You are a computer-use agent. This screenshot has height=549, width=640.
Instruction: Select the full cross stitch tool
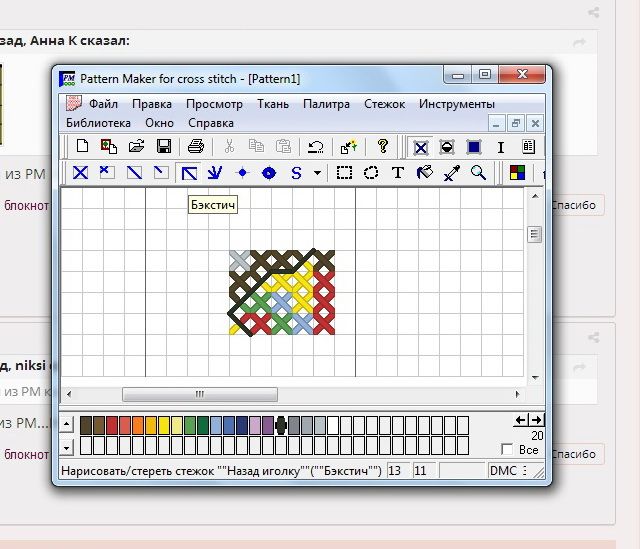[80, 172]
